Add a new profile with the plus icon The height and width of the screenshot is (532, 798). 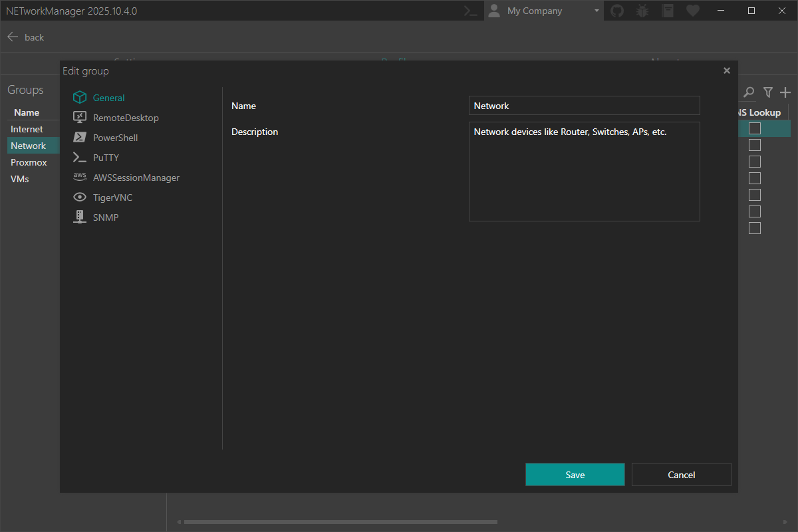pos(786,92)
